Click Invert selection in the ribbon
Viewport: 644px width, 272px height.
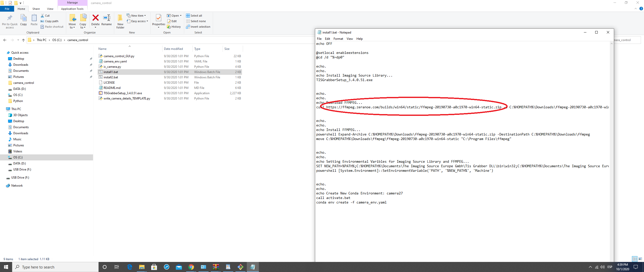(198, 26)
